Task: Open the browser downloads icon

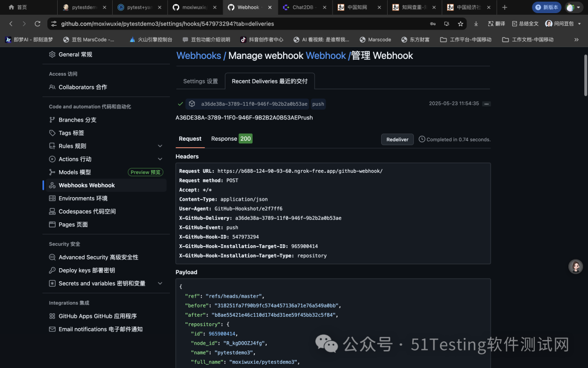Action: 476,23
